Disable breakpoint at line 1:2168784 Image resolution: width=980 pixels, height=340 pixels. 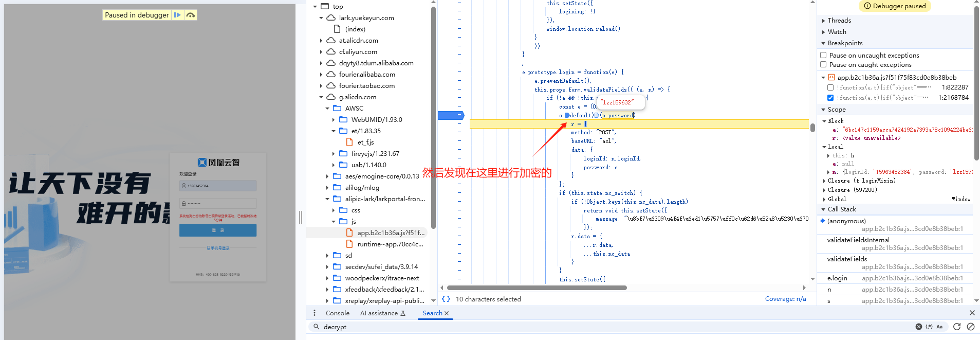tap(830, 97)
